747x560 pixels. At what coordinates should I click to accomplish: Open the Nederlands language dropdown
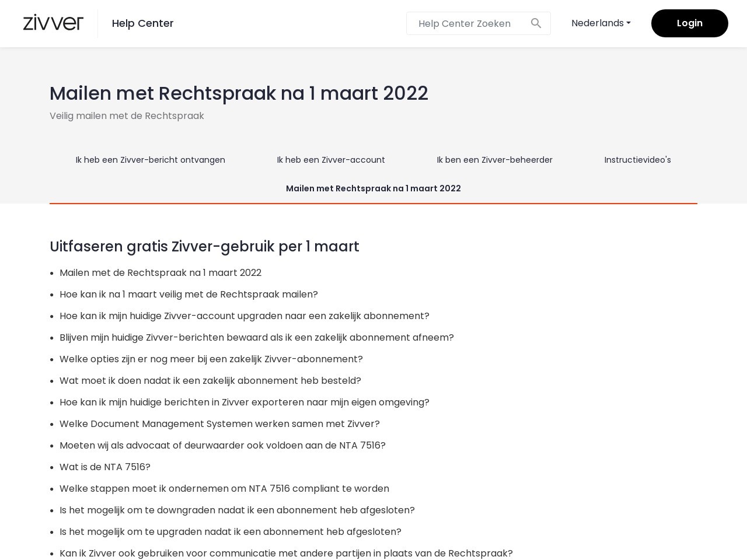point(601,23)
